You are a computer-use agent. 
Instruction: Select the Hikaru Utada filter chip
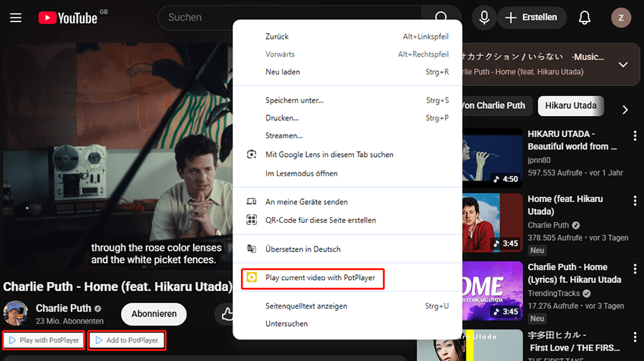(x=570, y=106)
